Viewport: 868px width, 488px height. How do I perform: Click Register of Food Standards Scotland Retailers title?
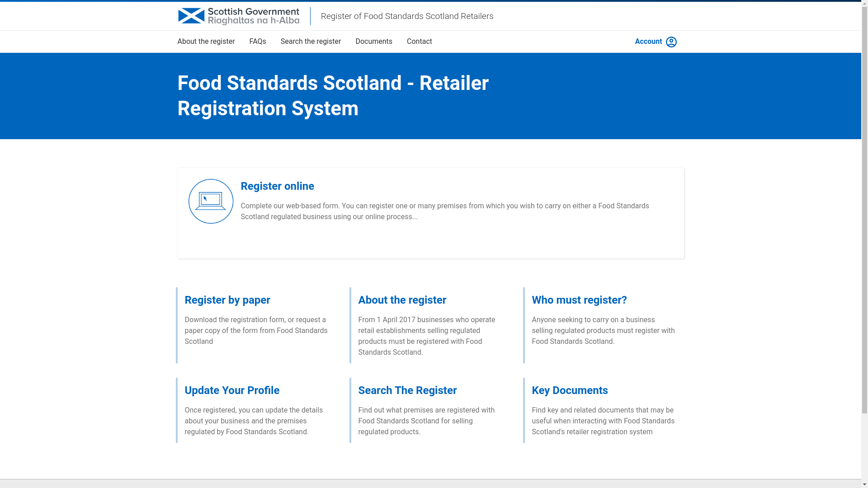pyautogui.click(x=407, y=16)
